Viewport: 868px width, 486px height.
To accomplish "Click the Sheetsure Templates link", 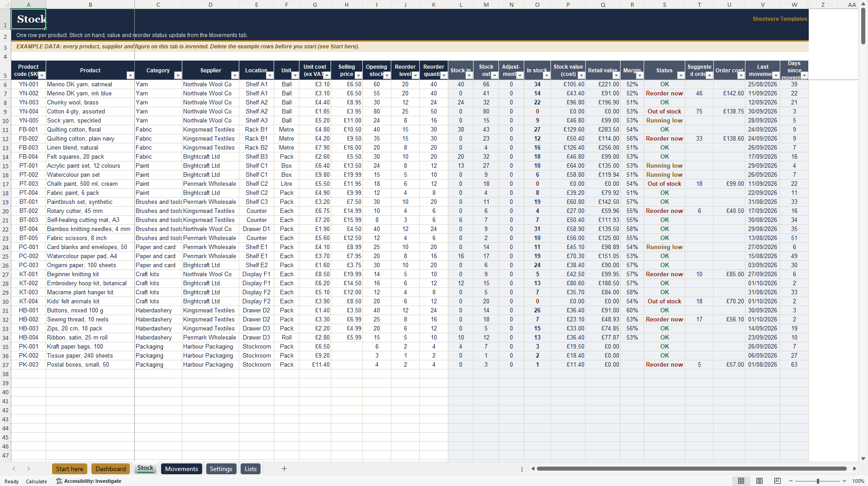I will (x=779, y=19).
